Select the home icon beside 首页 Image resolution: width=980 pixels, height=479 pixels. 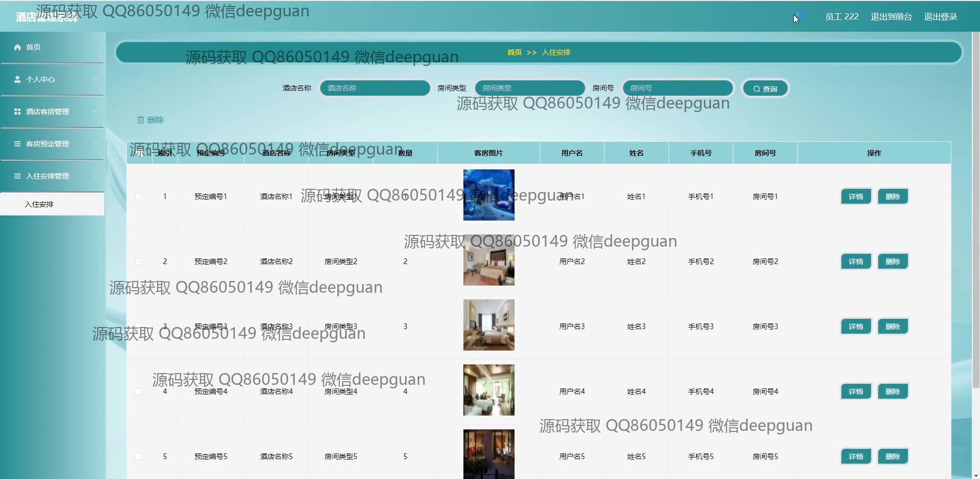tap(17, 47)
